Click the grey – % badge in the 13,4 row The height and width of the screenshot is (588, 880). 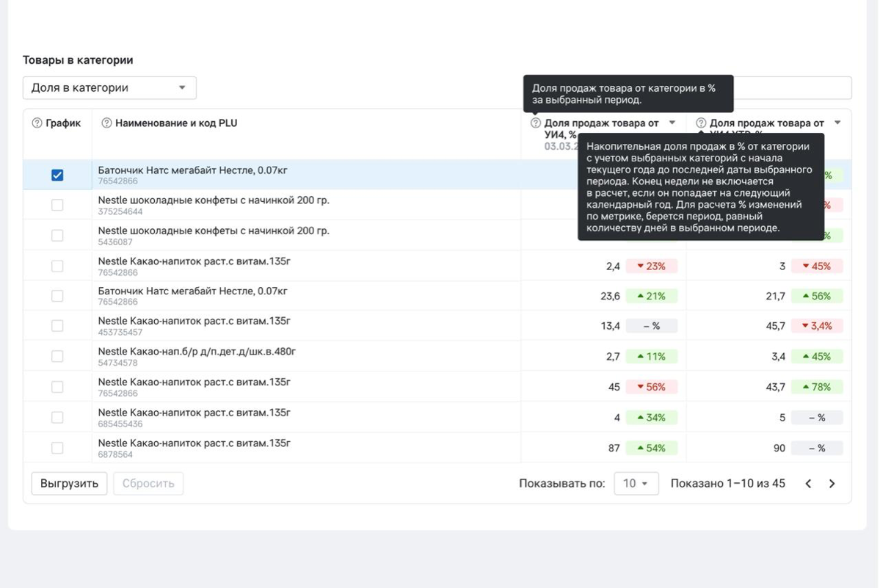(x=651, y=325)
